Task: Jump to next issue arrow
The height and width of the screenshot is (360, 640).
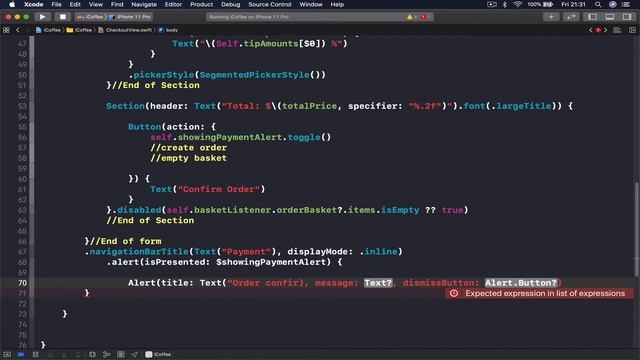Action: (x=606, y=30)
